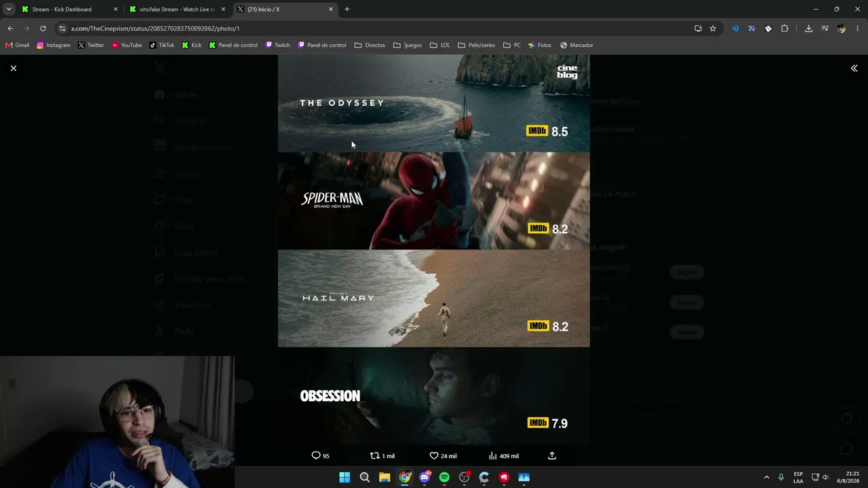The width and height of the screenshot is (868, 488).
Task: Open the Instagram bookmark
Action: (x=54, y=45)
